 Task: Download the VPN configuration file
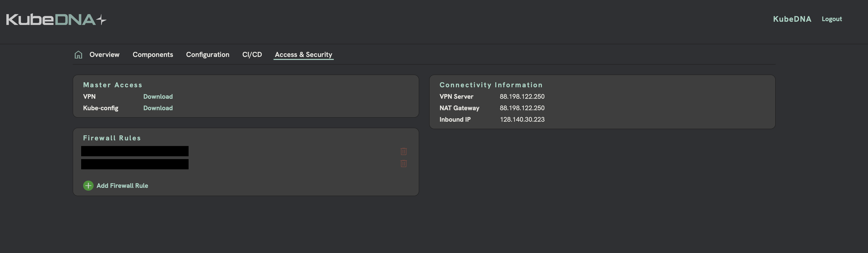pyautogui.click(x=158, y=97)
